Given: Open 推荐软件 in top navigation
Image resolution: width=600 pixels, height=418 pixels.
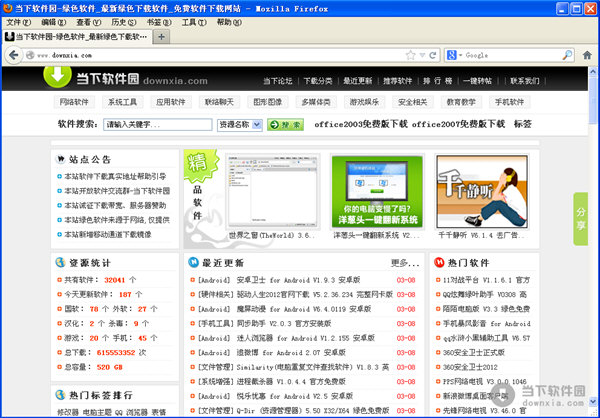Looking at the screenshot, I should coord(398,81).
